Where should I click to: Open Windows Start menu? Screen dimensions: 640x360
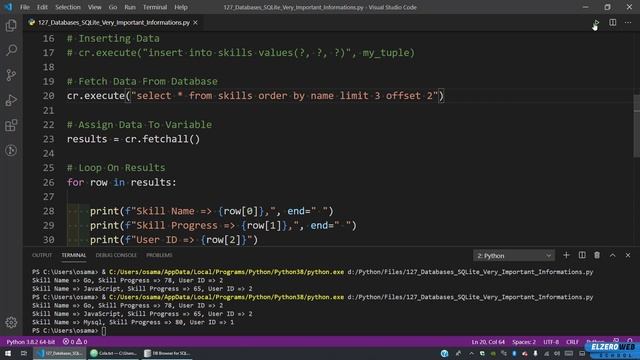coord(8,353)
